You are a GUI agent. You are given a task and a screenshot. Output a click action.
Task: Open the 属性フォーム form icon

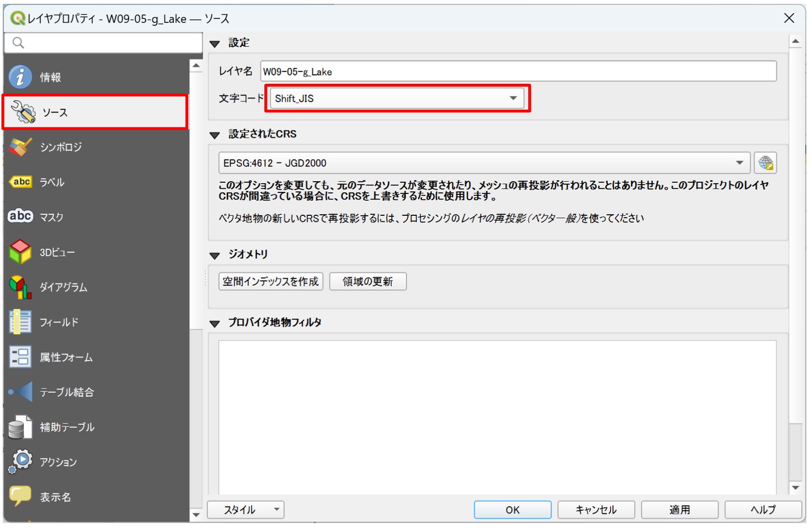[x=20, y=357]
